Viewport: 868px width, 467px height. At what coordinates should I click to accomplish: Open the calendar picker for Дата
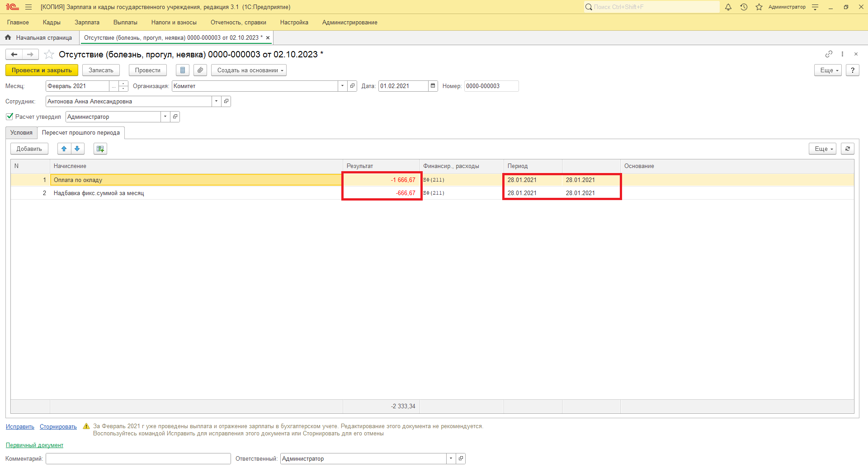point(433,86)
